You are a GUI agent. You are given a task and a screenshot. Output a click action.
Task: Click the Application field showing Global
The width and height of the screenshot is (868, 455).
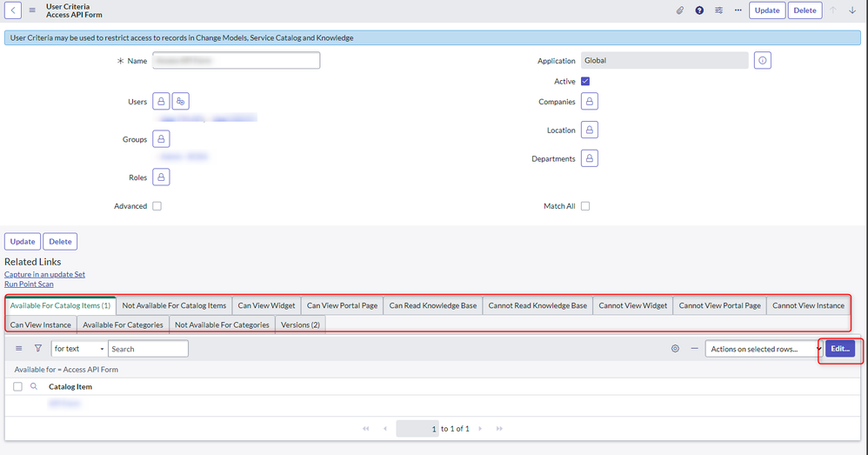click(x=664, y=60)
